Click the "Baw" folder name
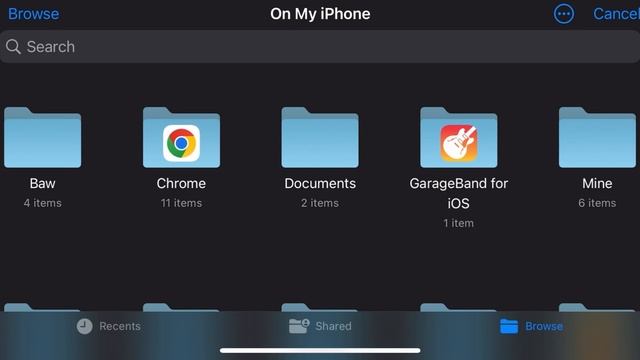The width and height of the screenshot is (640, 360). pos(42,183)
